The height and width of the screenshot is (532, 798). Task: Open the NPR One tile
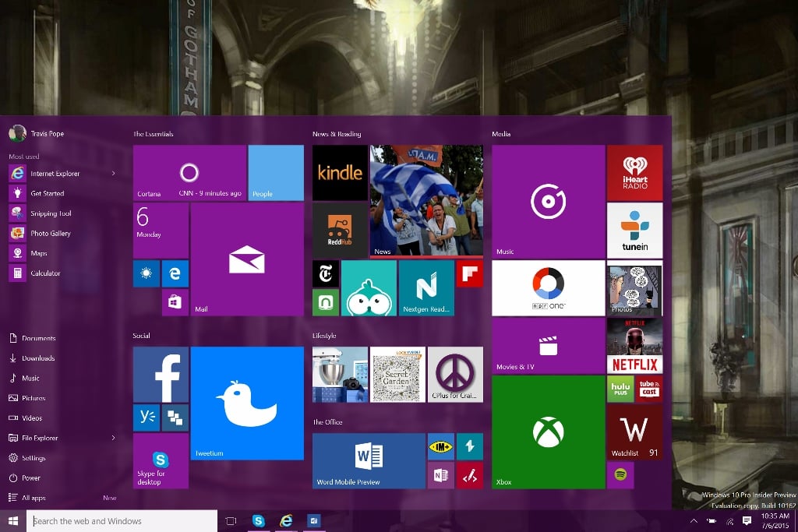click(549, 288)
